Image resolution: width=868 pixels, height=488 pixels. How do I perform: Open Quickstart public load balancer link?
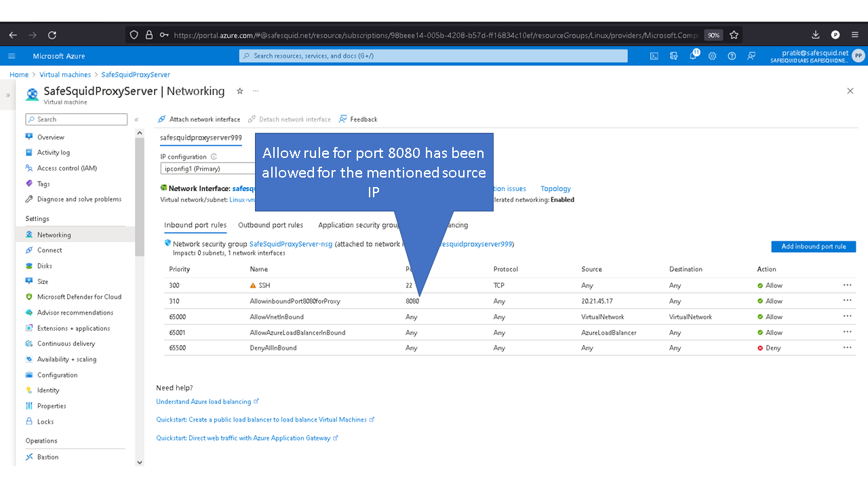[x=265, y=420]
